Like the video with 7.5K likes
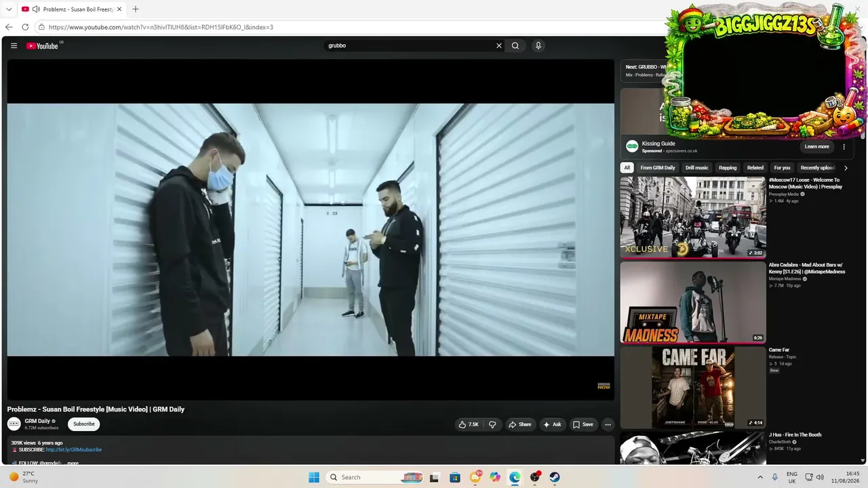Image resolution: width=868 pixels, height=488 pixels. tap(469, 424)
